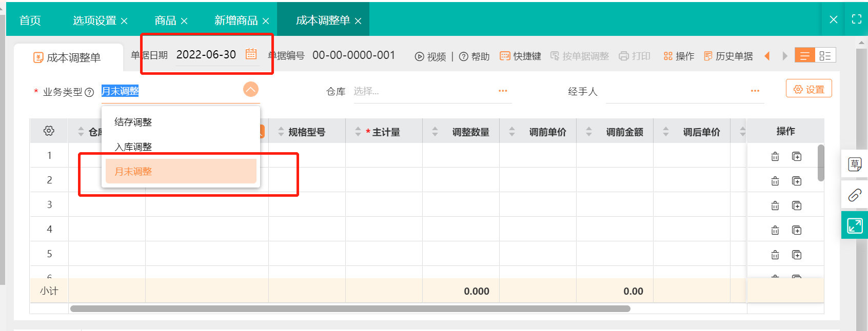Toggle fullscreen mode icon at top right
Screen dimensions: 868x331
coord(856,19)
